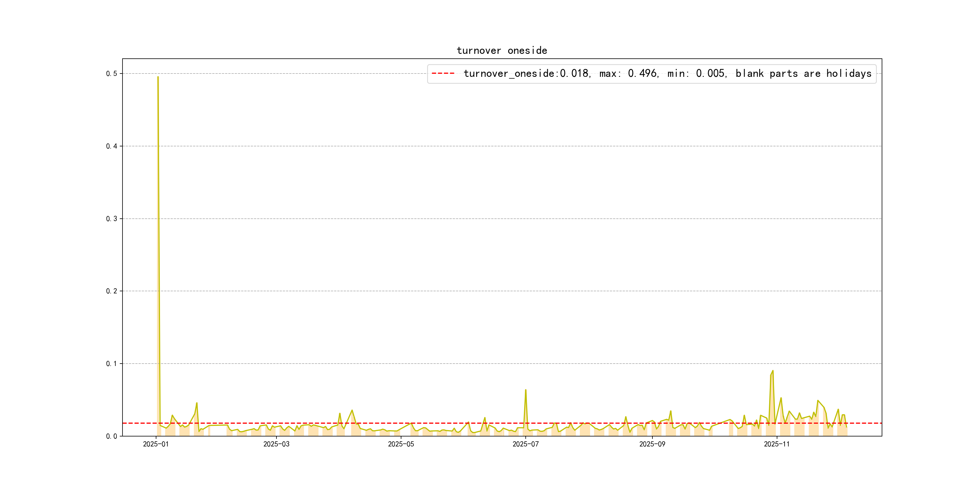Image resolution: width=980 pixels, height=490 pixels.
Task: Click 'blank parts are holidays' legend text
Action: 803,73
